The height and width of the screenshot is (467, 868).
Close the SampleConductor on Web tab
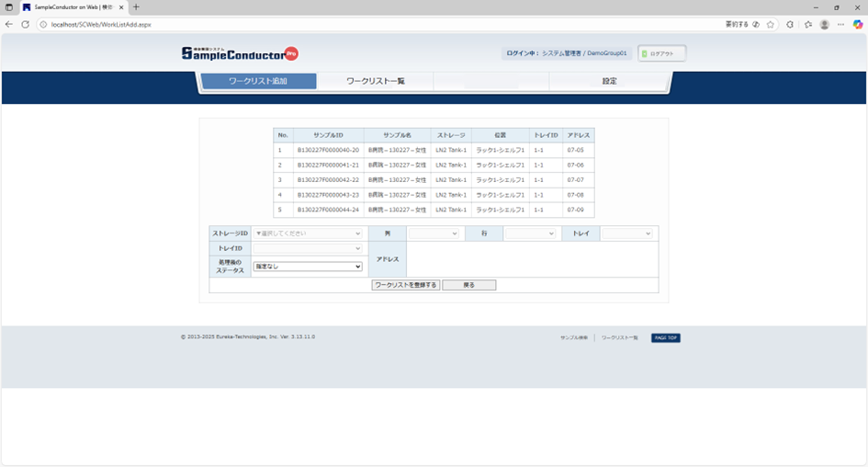(x=121, y=7)
